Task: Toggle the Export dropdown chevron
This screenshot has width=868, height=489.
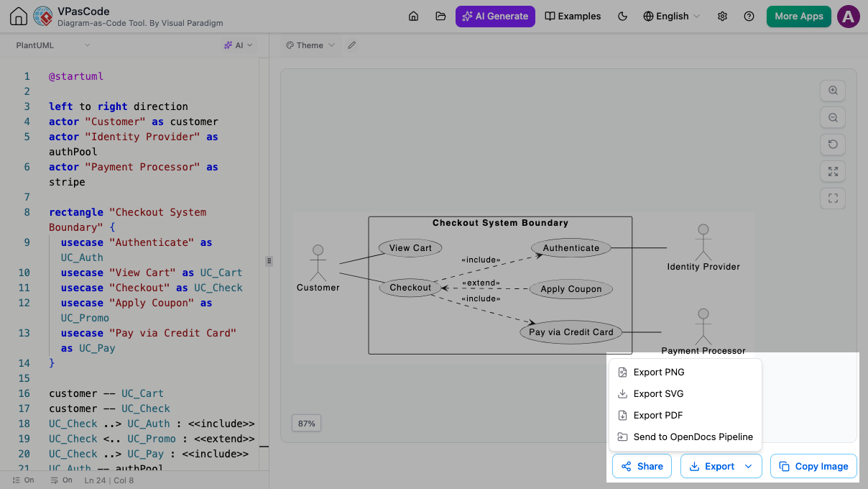Action: coord(749,466)
